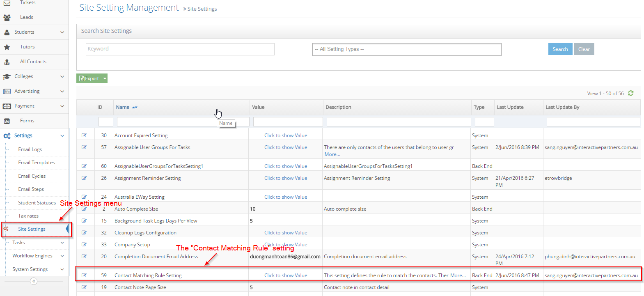Collapse the sidebar using the bottom arrow icon
The width and height of the screenshot is (644, 296).
click(34, 281)
